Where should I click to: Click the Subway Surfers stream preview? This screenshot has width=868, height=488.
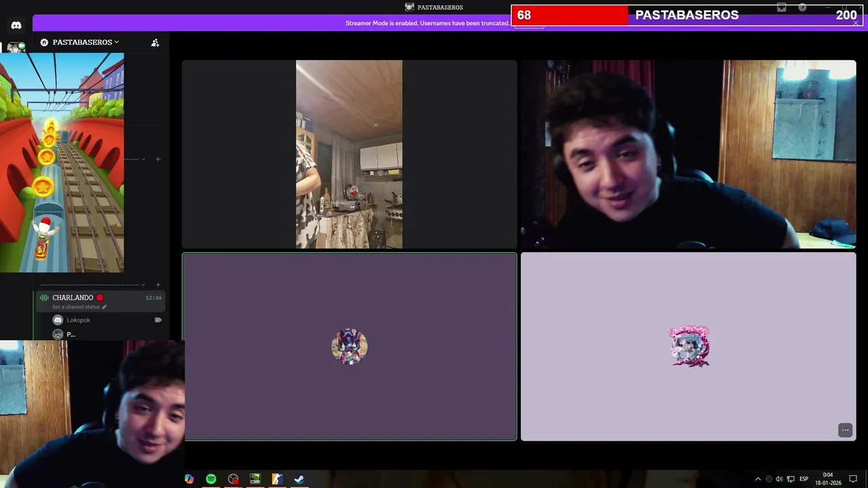62,163
